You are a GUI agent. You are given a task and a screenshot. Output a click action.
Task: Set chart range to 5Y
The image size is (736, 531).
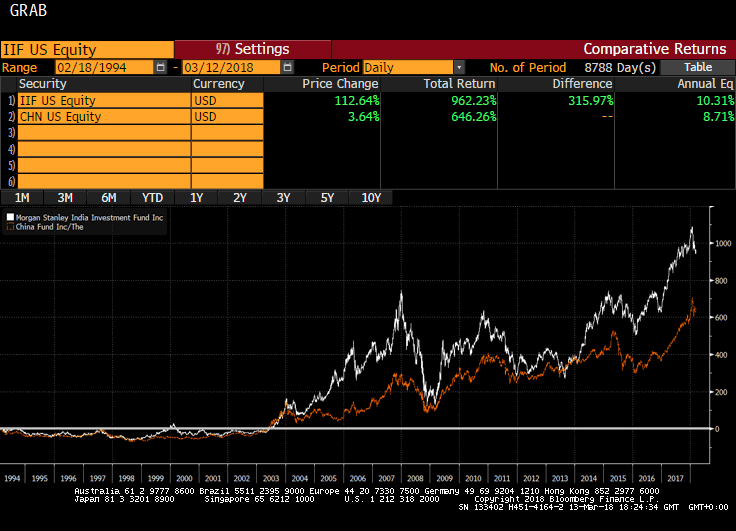click(x=327, y=198)
